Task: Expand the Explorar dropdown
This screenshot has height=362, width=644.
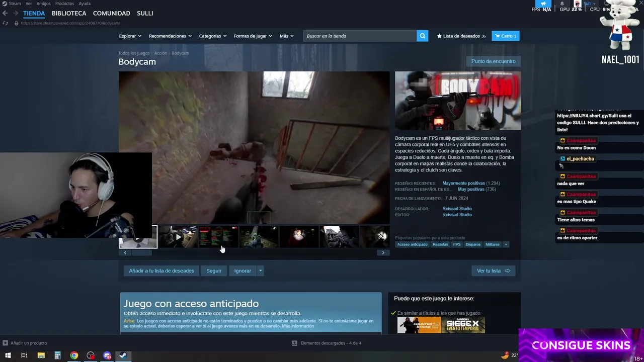Action: [130, 36]
